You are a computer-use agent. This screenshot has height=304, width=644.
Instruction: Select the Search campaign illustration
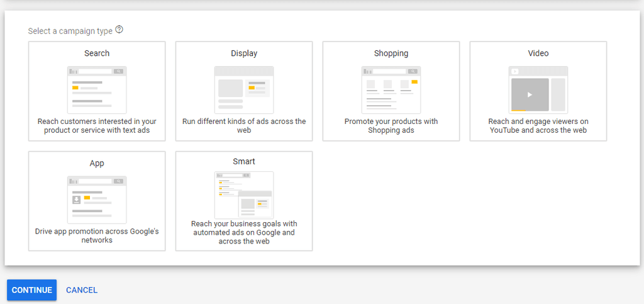pyautogui.click(x=97, y=90)
